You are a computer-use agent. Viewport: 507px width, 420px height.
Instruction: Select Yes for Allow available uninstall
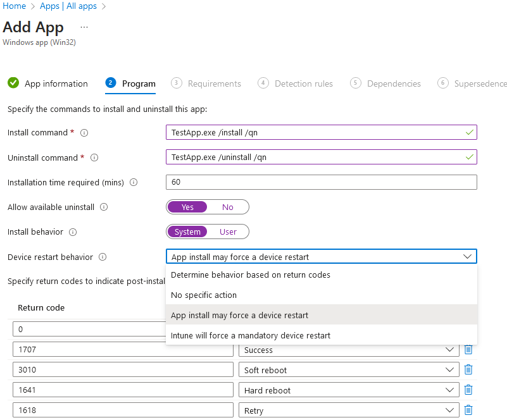pyautogui.click(x=187, y=207)
